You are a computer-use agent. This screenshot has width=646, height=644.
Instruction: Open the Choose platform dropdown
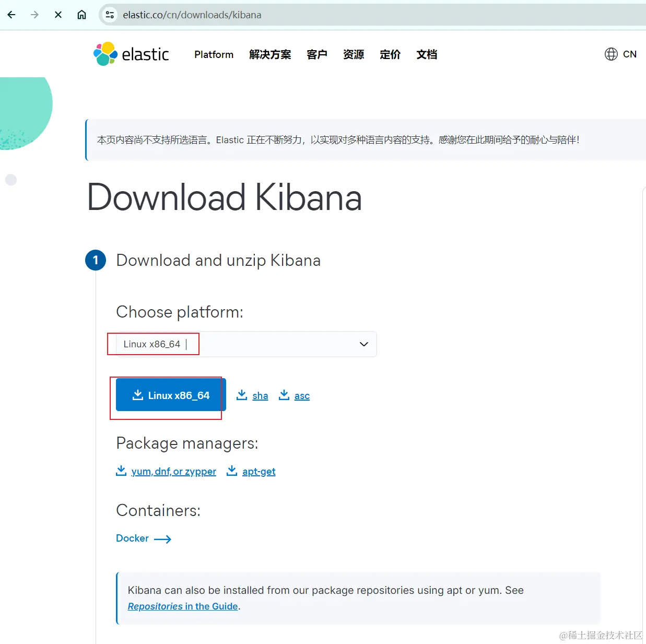pos(246,344)
